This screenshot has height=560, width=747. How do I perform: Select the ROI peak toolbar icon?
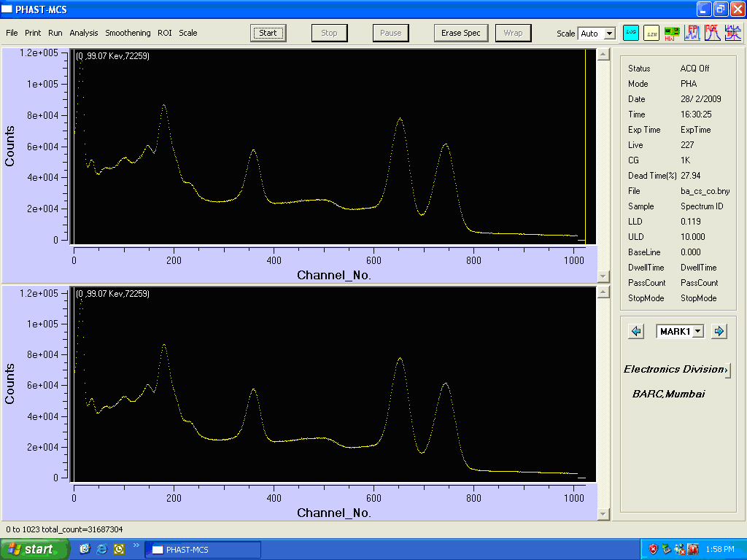[713, 33]
